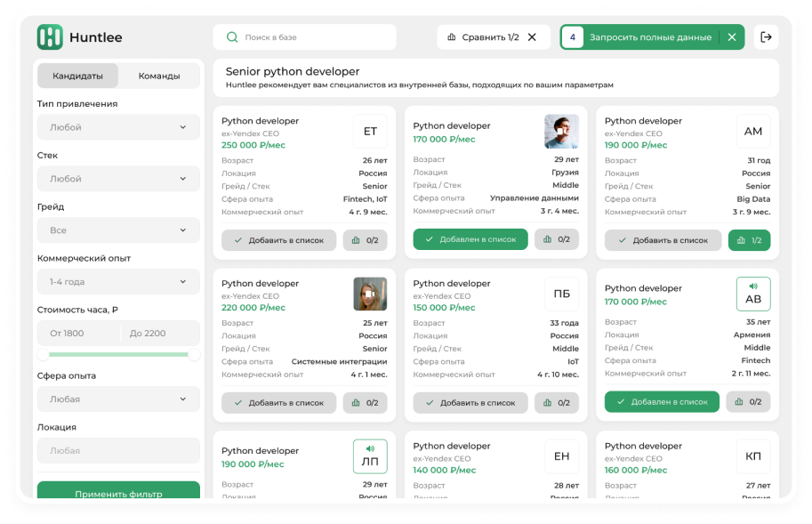The width and height of the screenshot is (812, 524).
Task: Click Fintech, IoT experience value
Action: pyautogui.click(x=366, y=199)
